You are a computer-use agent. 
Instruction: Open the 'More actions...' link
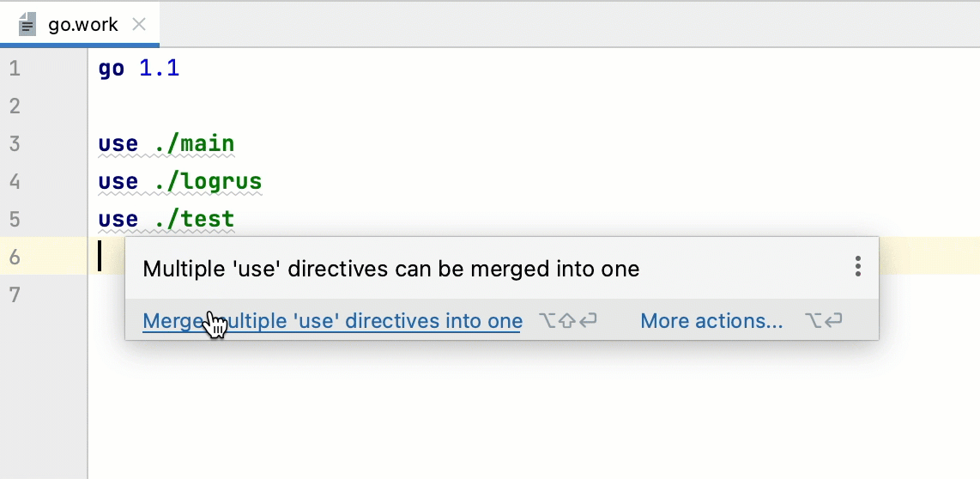(711, 321)
